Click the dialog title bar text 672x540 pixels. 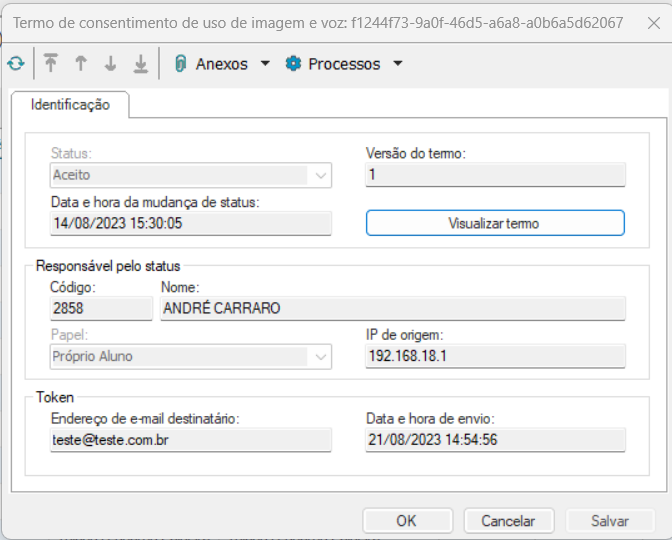pos(318,23)
